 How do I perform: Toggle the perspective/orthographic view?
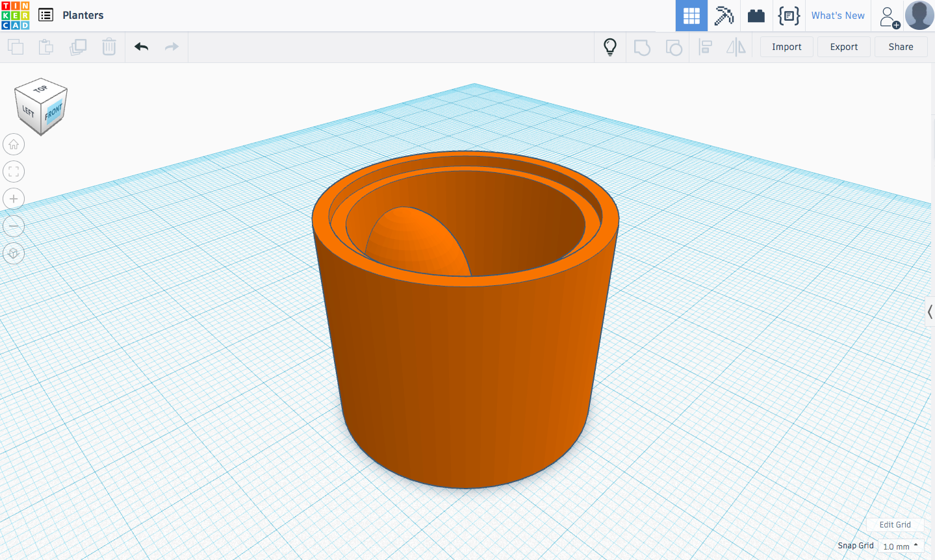click(x=14, y=253)
